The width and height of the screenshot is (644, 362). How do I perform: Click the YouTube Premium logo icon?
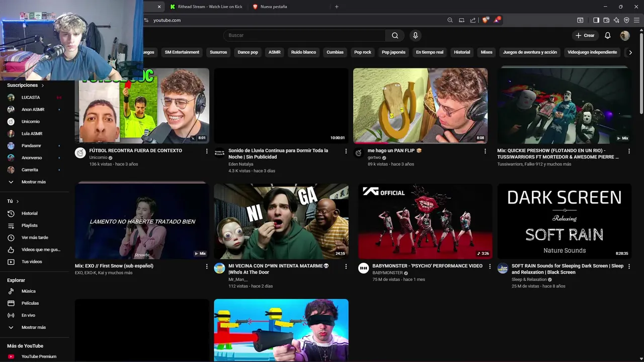11,356
